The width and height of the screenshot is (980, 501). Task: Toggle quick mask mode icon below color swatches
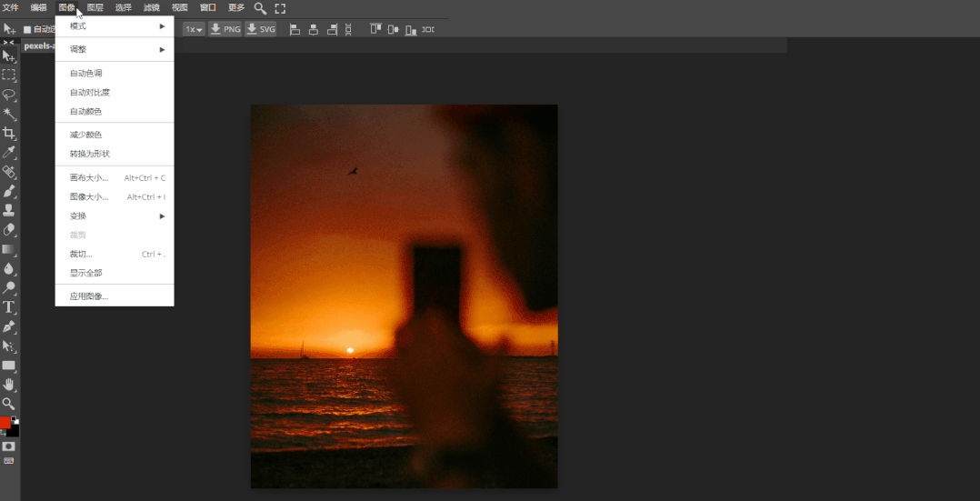coord(9,446)
